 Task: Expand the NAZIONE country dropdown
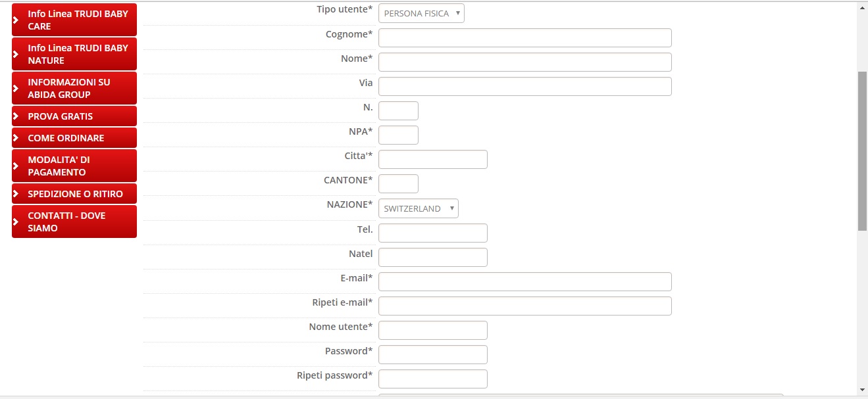pyautogui.click(x=418, y=208)
